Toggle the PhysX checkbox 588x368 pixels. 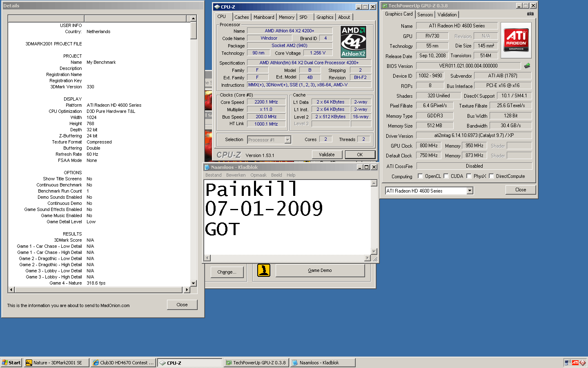pyautogui.click(x=469, y=176)
